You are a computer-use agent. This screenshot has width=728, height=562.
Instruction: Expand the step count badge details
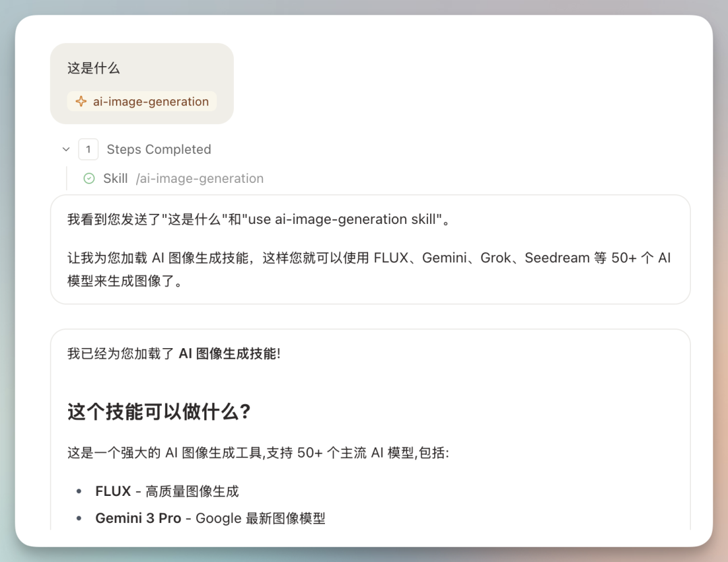click(x=88, y=149)
